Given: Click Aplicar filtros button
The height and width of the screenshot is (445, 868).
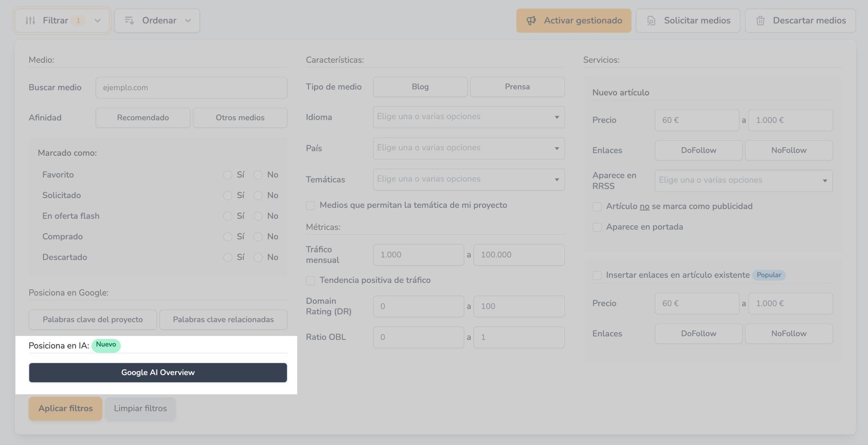Looking at the screenshot, I should click(x=65, y=409).
